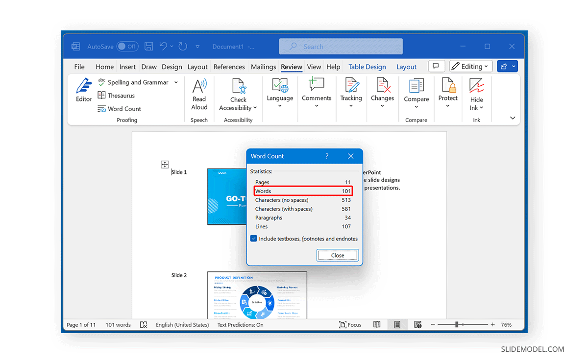This screenshot has width=588, height=364.
Task: Click 101 words in status bar
Action: pos(118,324)
